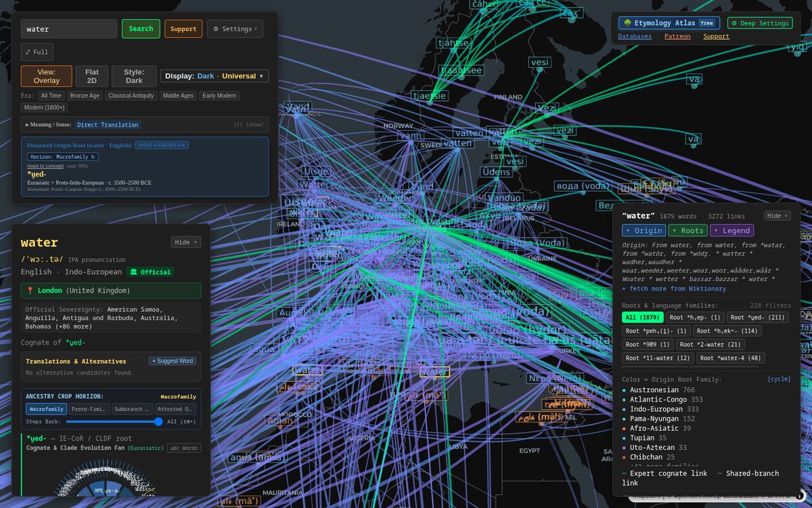Click the Deep Settings gear icon

(735, 23)
